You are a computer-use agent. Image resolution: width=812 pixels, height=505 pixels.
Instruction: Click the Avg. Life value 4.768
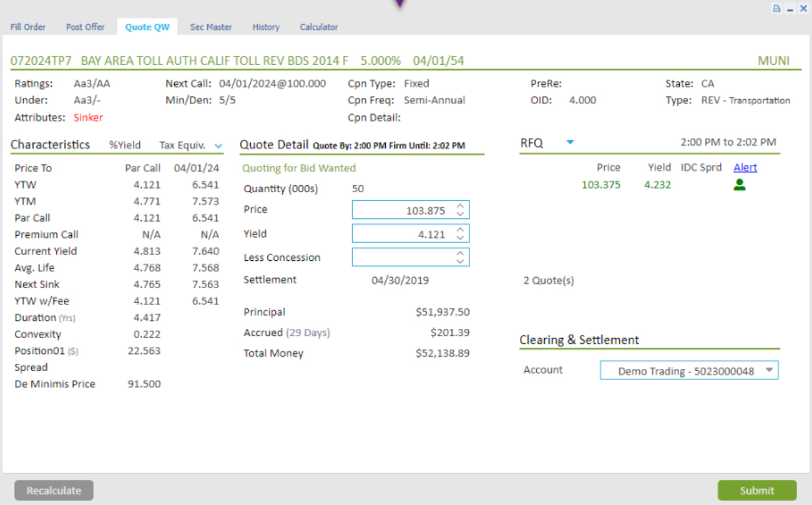(147, 268)
